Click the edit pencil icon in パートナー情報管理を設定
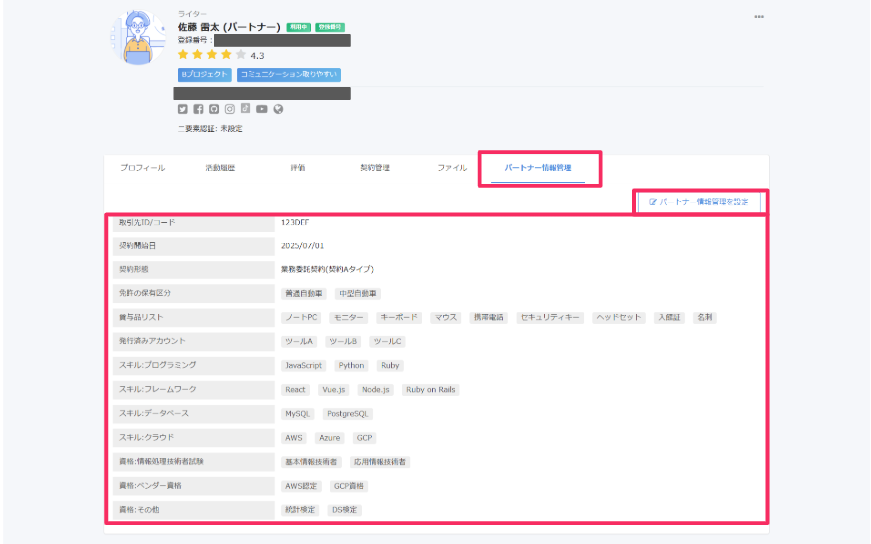 (x=653, y=202)
